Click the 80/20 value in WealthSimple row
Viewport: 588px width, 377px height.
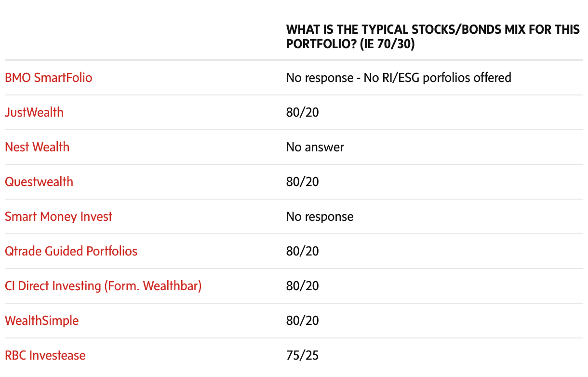tap(303, 321)
